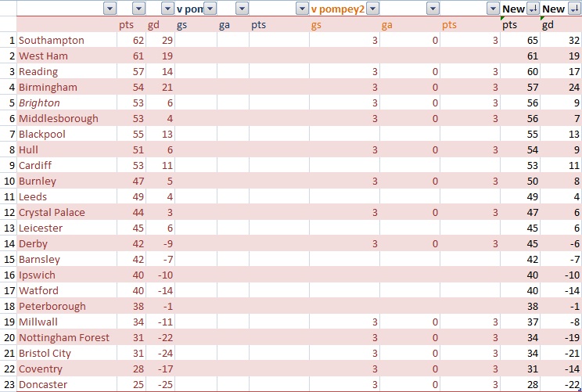
Task: Select the 'Blackpool' team cell
Action: [x=66, y=134]
